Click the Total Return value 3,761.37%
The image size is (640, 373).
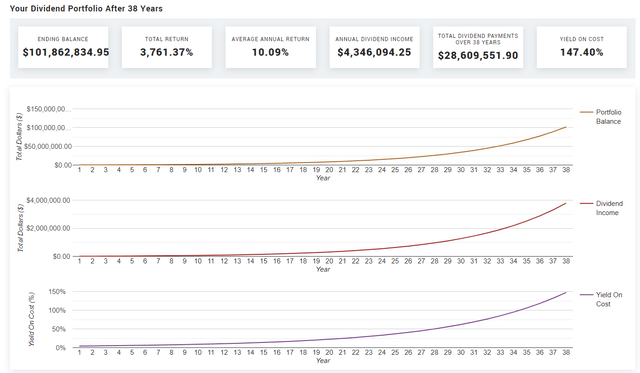[x=167, y=52]
